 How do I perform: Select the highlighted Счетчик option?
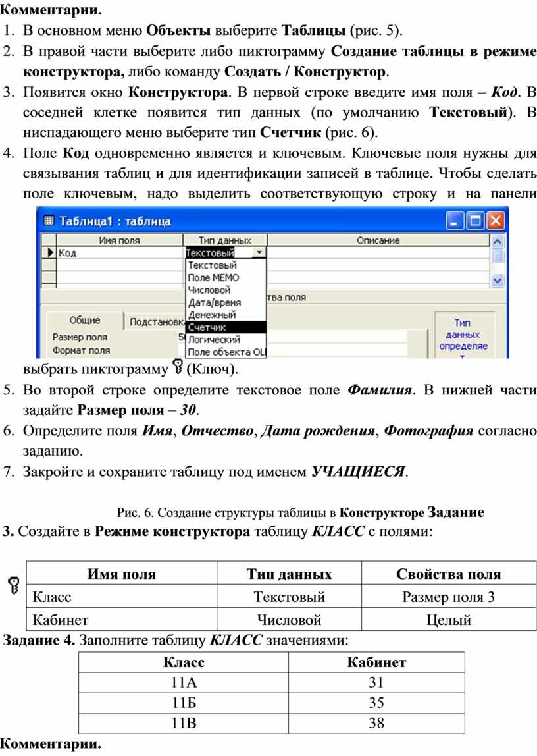(226, 327)
